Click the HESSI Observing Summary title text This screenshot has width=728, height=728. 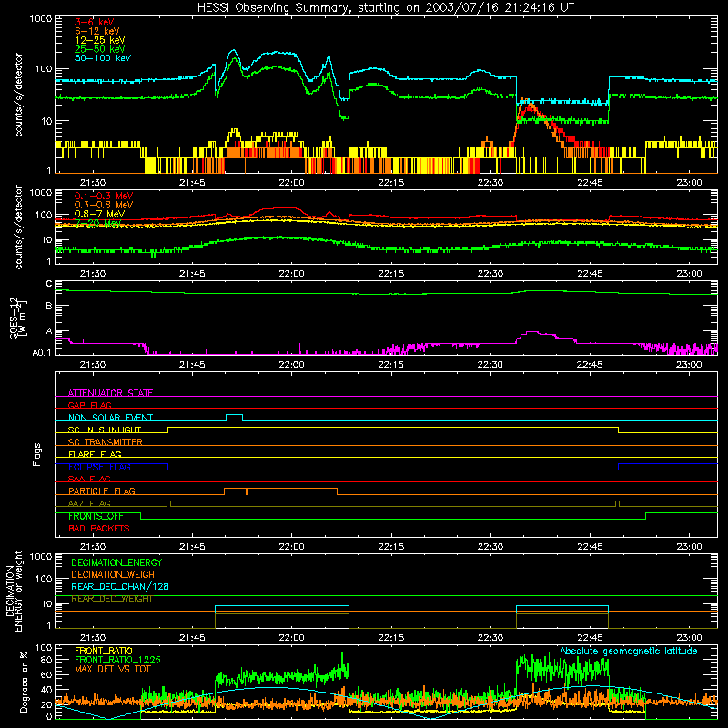click(x=385, y=8)
